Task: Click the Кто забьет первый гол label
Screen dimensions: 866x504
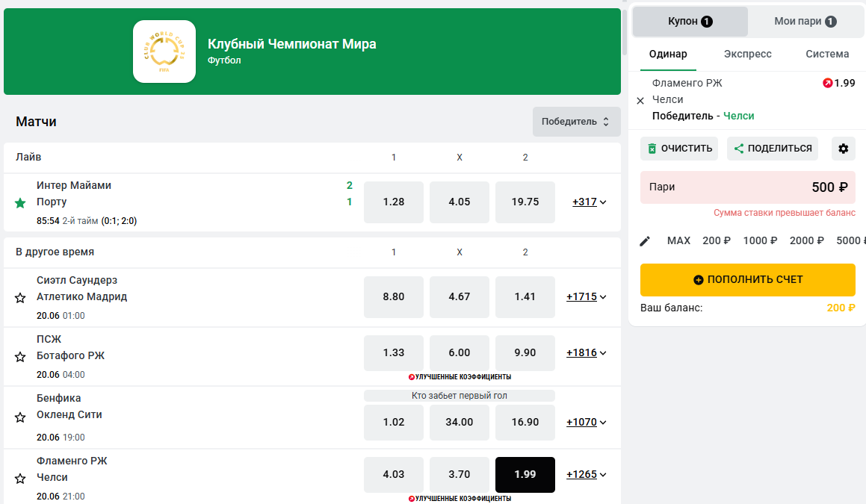Action: coord(460,396)
